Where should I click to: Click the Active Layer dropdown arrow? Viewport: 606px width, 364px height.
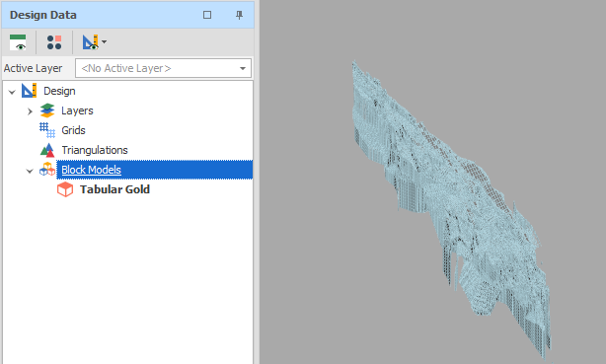(243, 68)
